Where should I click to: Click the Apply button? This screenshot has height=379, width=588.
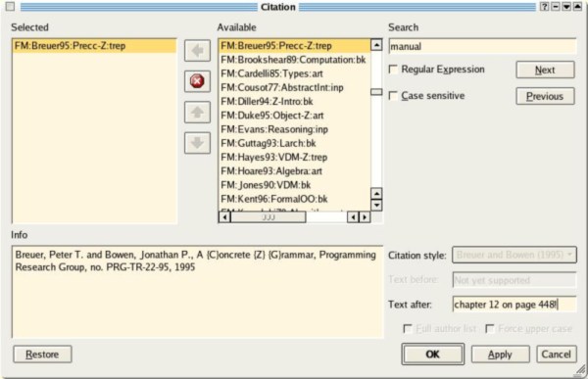click(x=500, y=355)
